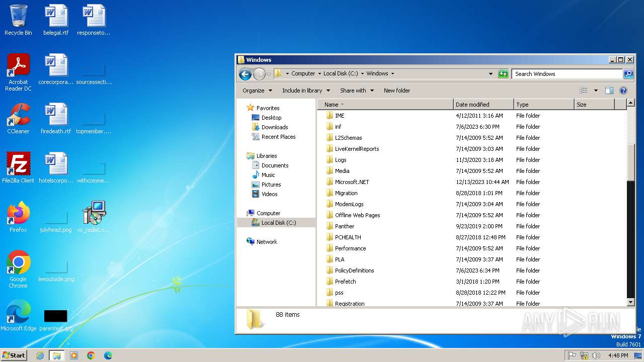Select the Offline Web Pages folder
Screen dimensions: 644x362
[x=357, y=215]
